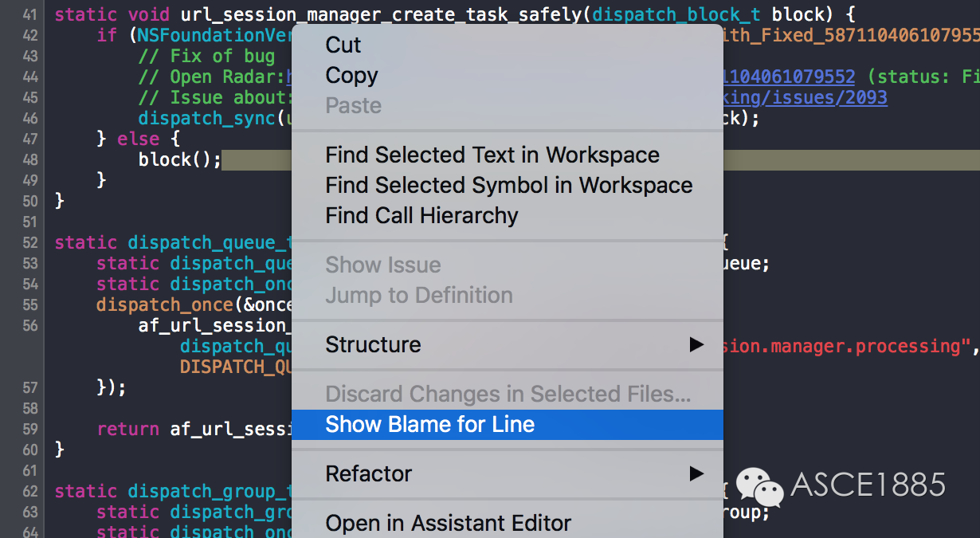This screenshot has width=980, height=538.
Task: Open the issues/2093 hyperlink in comment
Action: pyautogui.click(x=805, y=97)
